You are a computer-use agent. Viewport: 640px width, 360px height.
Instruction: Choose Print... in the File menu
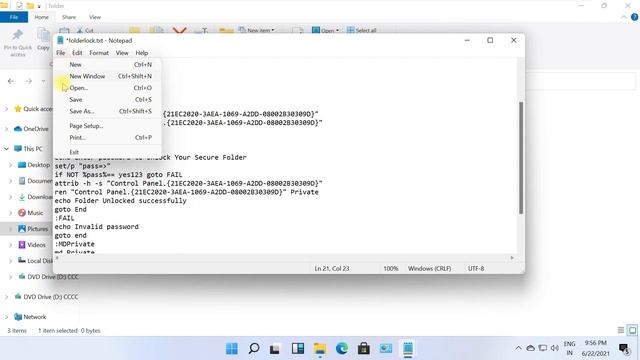tap(108, 138)
